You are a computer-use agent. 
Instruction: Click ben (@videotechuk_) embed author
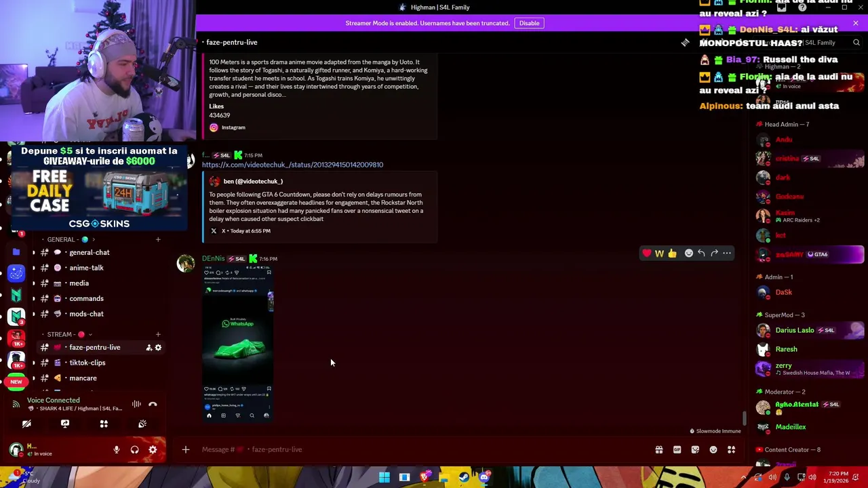pyautogui.click(x=253, y=182)
